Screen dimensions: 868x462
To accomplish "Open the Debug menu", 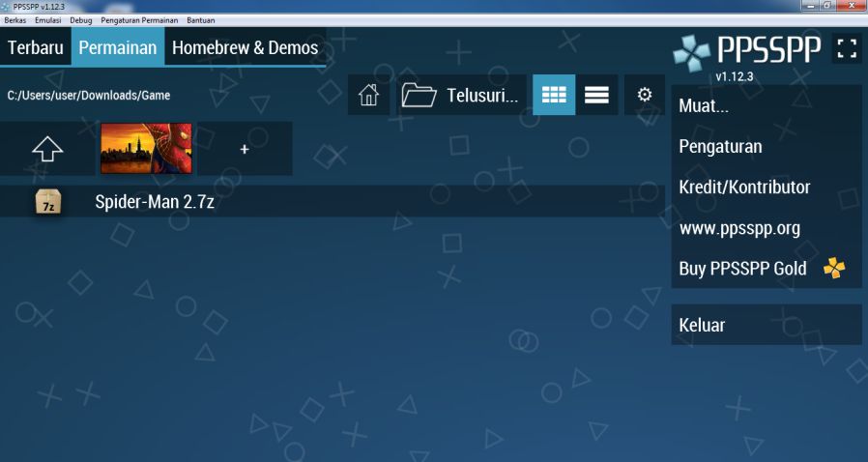I will point(81,20).
